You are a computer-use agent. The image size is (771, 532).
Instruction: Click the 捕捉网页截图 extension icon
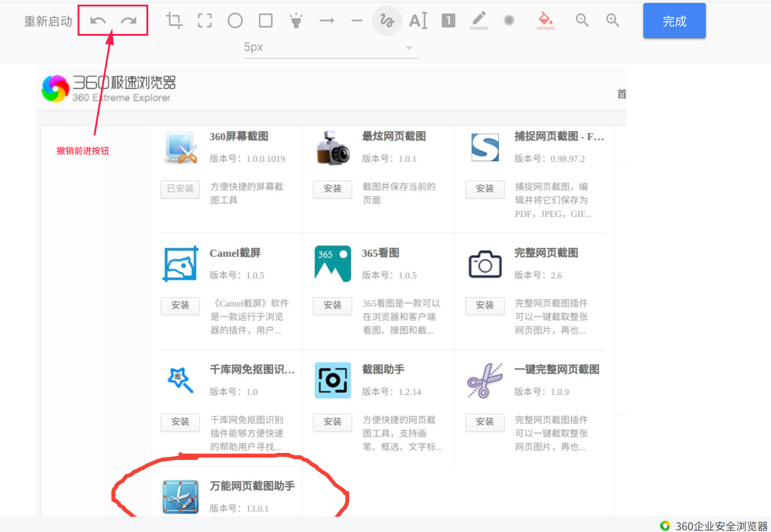click(x=485, y=147)
